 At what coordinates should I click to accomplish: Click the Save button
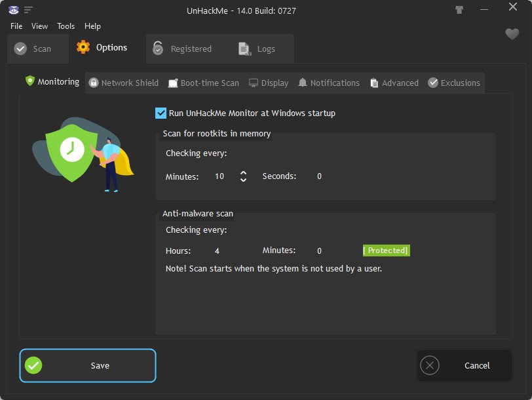pos(88,366)
